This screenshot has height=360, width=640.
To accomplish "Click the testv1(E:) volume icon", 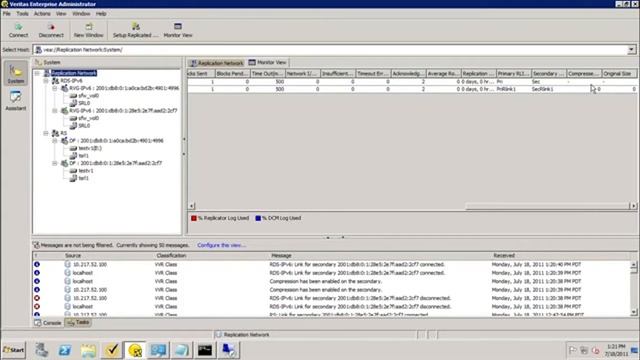I will [x=73, y=148].
